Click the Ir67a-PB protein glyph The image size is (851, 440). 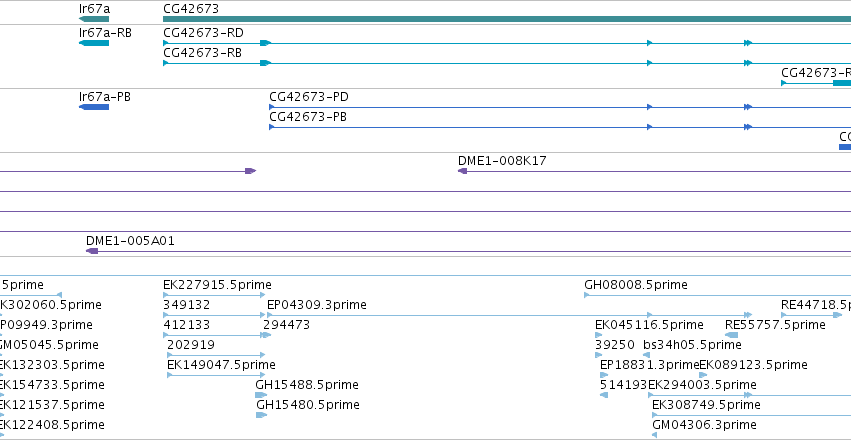point(94,107)
